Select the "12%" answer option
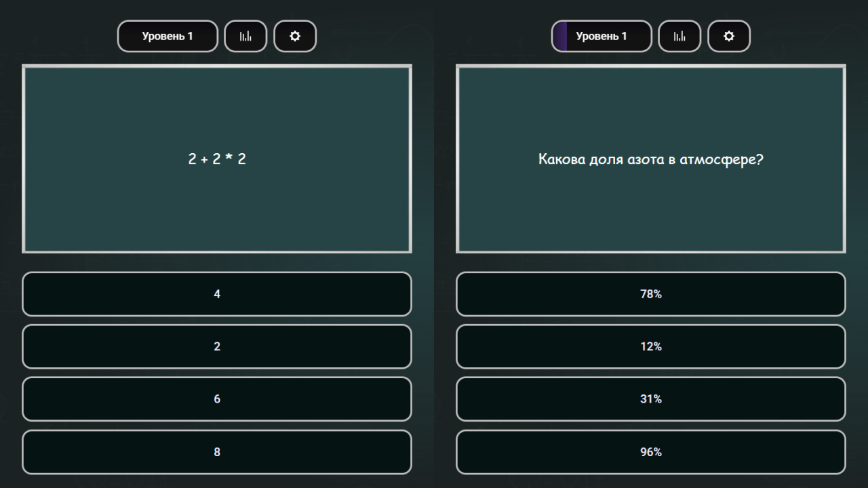The image size is (868, 488). click(651, 346)
